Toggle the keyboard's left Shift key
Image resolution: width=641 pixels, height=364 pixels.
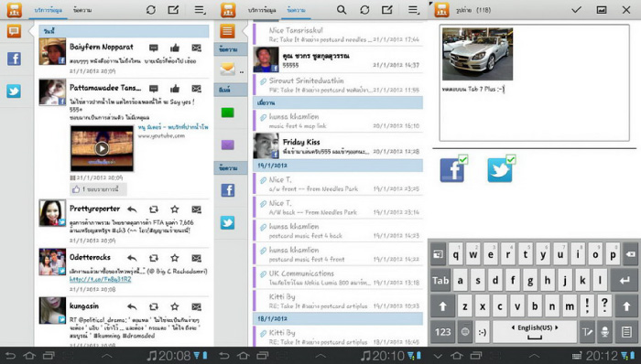442,306
